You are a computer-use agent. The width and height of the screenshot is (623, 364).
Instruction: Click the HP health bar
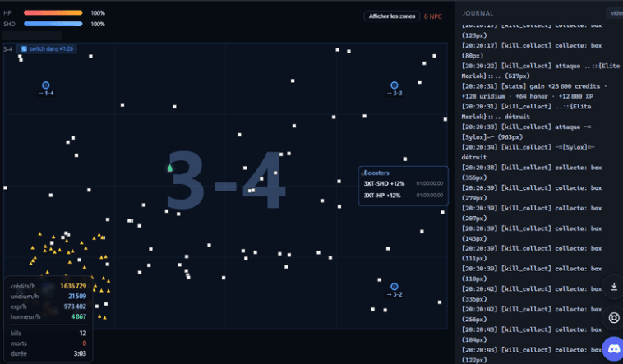[x=53, y=12]
